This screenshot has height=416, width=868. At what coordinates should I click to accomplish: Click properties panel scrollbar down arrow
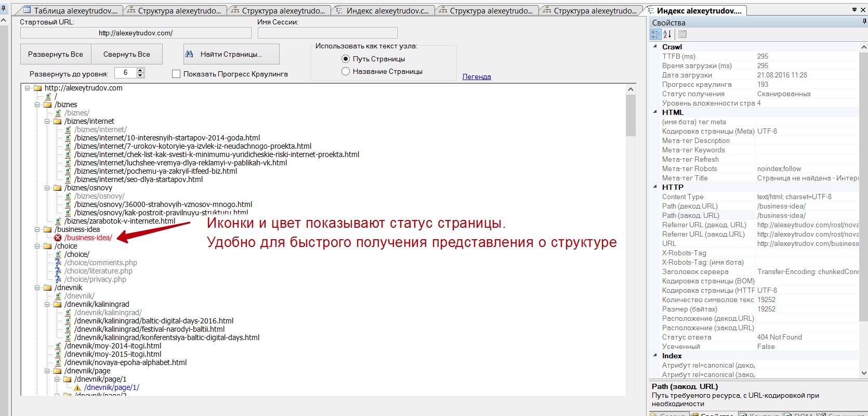tap(863, 373)
